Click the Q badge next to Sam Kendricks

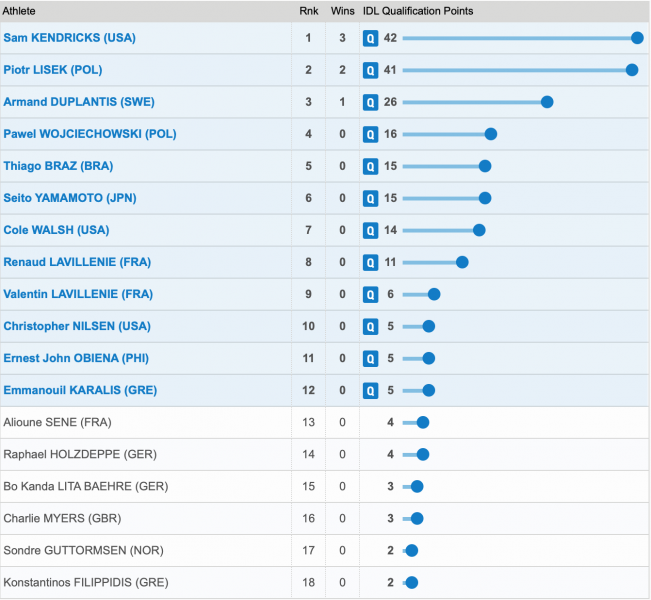point(370,38)
